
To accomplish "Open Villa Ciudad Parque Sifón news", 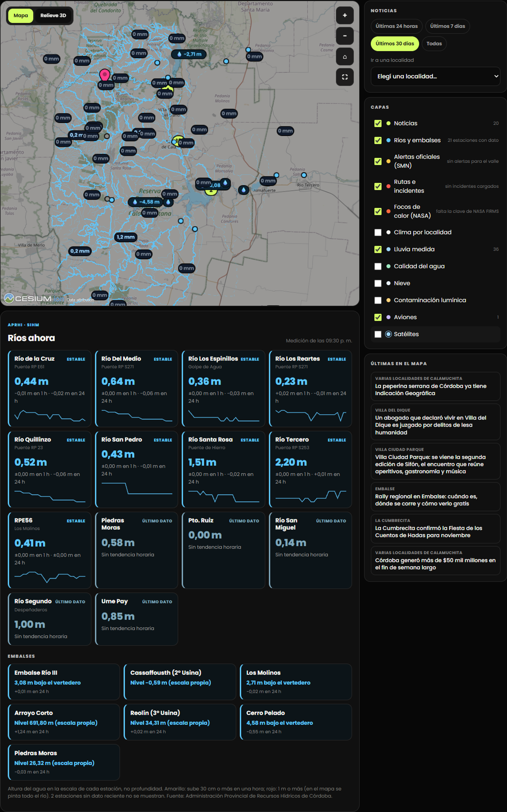I will point(435,461).
